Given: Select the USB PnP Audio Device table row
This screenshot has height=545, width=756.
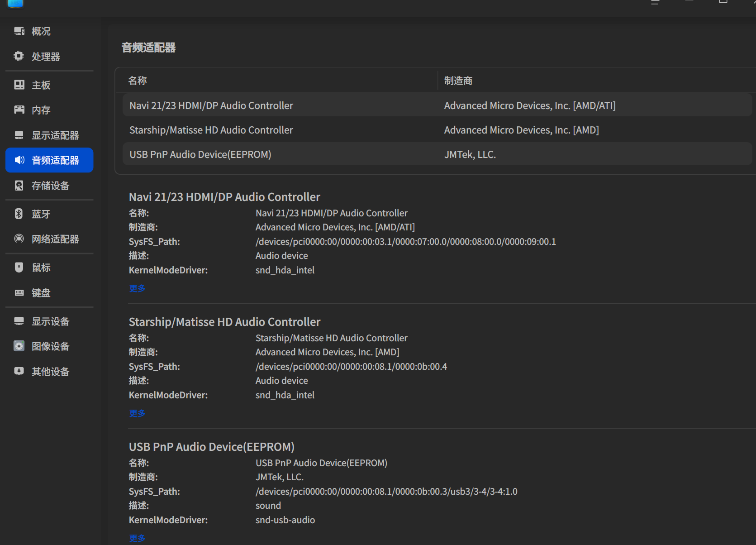Looking at the screenshot, I should click(x=437, y=154).
